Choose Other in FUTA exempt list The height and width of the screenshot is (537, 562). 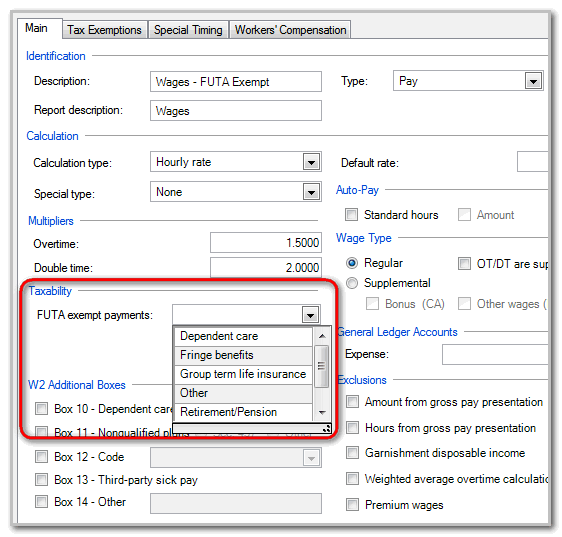[x=243, y=393]
